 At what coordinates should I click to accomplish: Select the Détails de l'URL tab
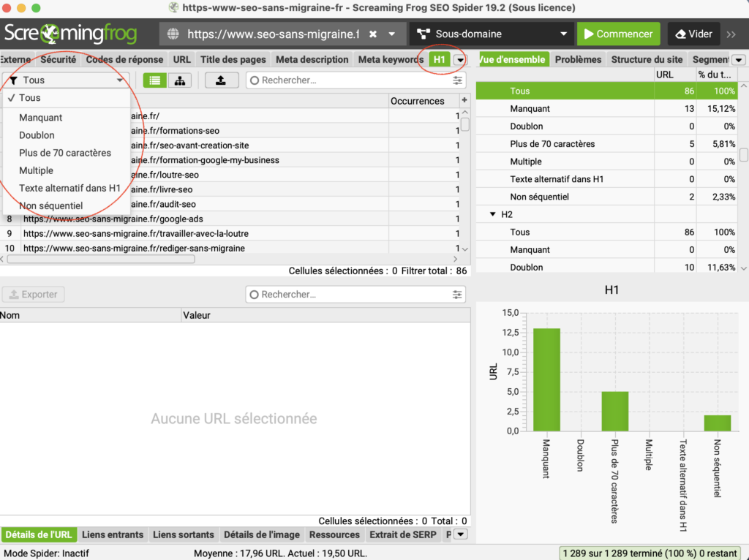39,534
